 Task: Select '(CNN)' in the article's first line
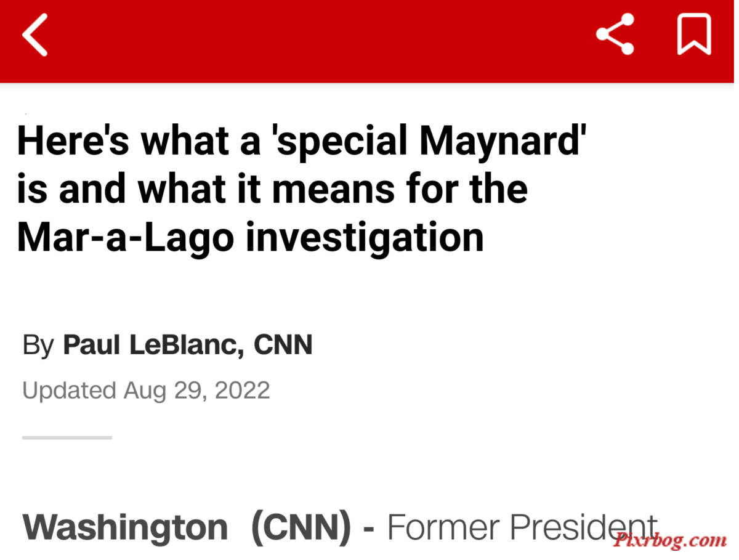pos(302,528)
